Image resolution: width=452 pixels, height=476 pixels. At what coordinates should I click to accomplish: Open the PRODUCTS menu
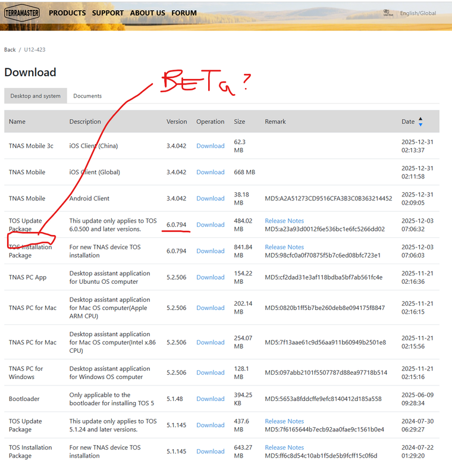point(67,13)
